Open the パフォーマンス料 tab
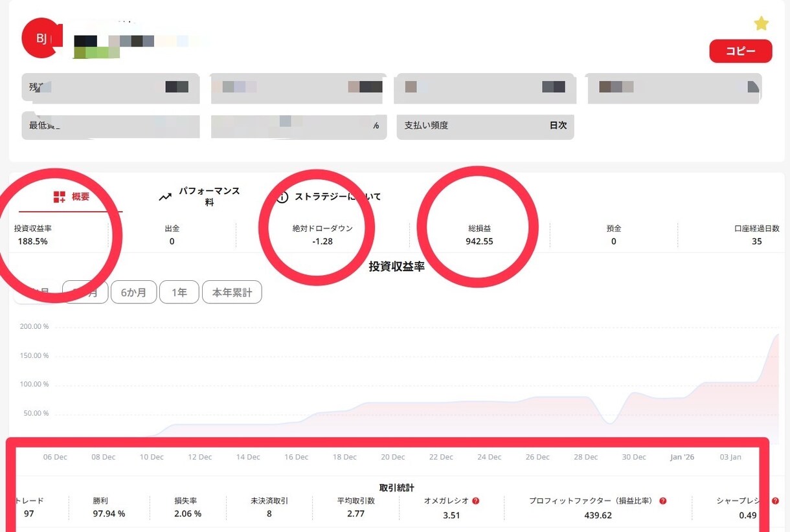The image size is (790, 532). (199, 197)
